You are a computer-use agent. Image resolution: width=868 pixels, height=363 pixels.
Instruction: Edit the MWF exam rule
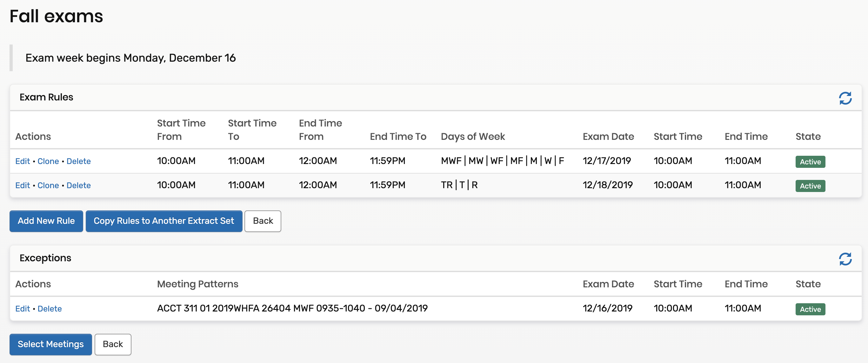coord(23,161)
